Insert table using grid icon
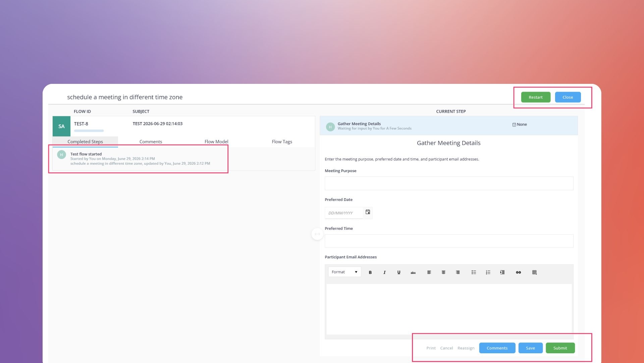Screen dimensions: 644x363 click(534, 272)
